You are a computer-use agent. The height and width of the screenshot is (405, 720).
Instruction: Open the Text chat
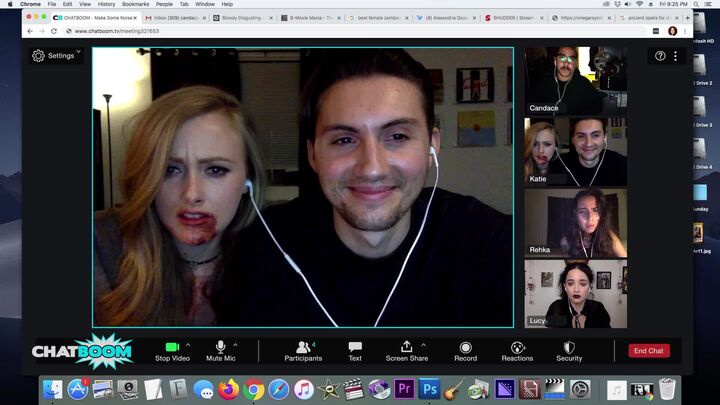tap(355, 347)
